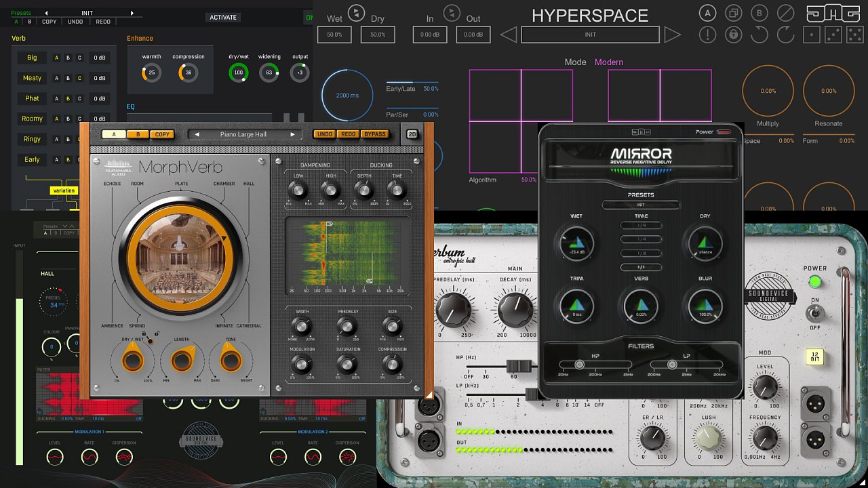868x488 pixels.
Task: Open the MorphVerb Piano Large Hall preset selector
Action: 244,134
